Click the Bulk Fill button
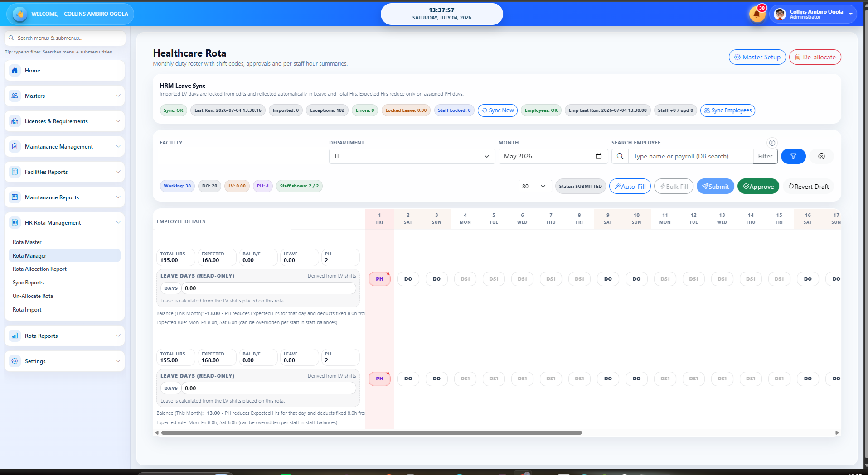The width and height of the screenshot is (868, 475). pos(674,186)
